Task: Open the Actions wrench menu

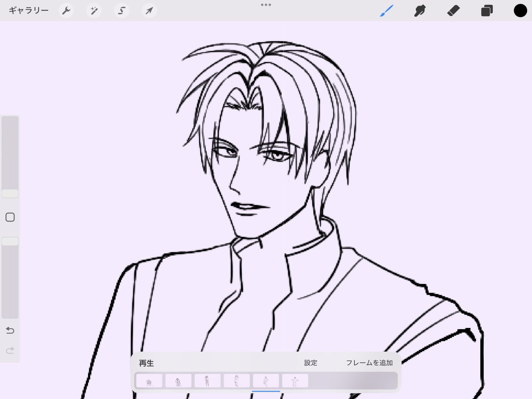Action: 66,11
